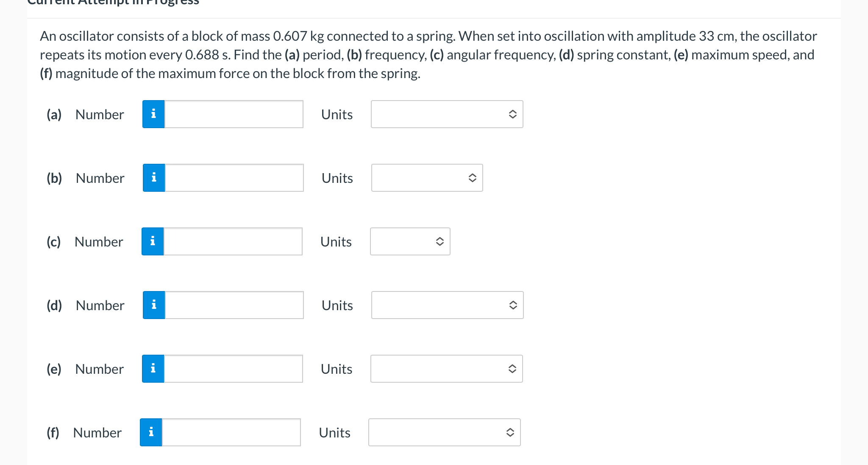Click the number input field for part (d)
The image size is (868, 465).
[234, 305]
